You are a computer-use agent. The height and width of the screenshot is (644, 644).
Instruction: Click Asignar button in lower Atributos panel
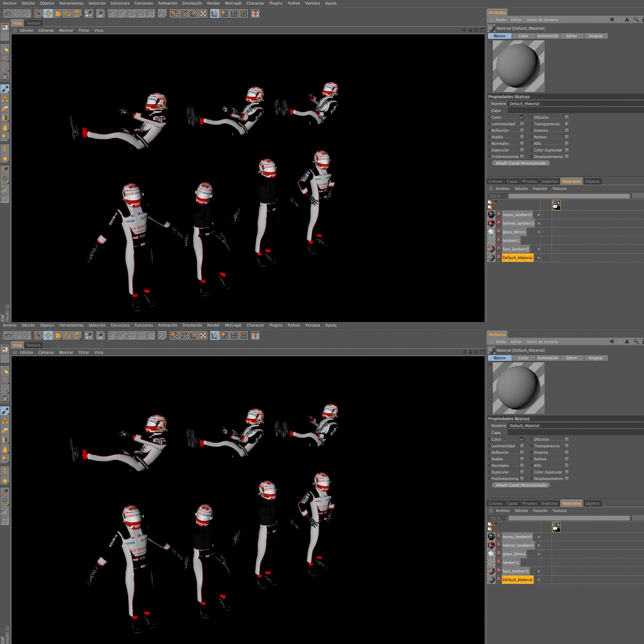pyautogui.click(x=595, y=358)
